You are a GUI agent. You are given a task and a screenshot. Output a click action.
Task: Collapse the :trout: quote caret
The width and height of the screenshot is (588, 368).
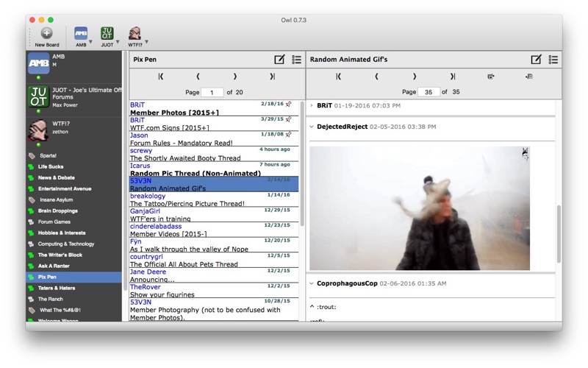[x=312, y=307]
